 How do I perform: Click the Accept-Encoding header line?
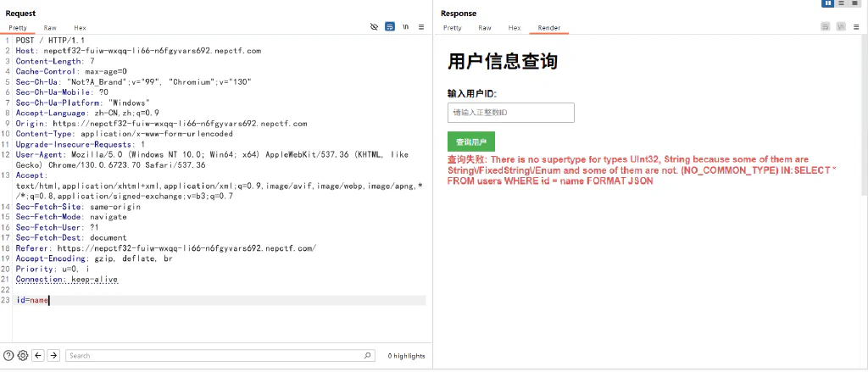click(x=94, y=258)
